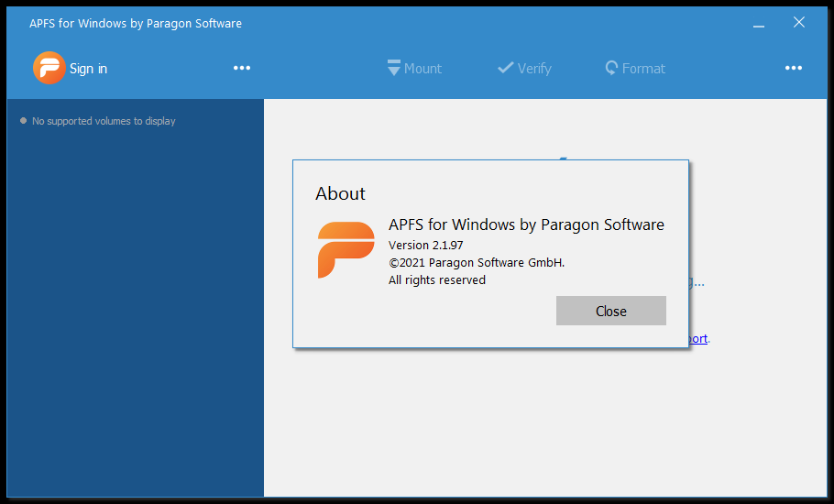Click the Mount toolbar button
Screen dimensions: 834x504
pyautogui.click(x=415, y=68)
